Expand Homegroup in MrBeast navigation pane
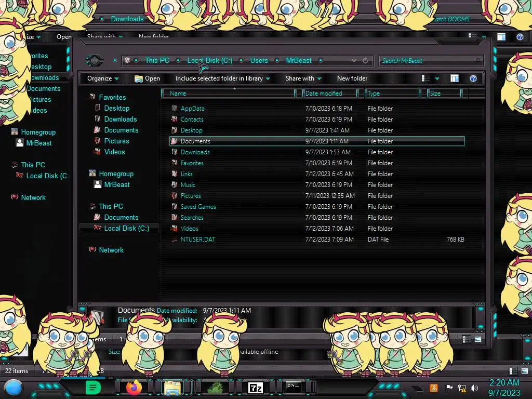Image resolution: width=532 pixels, height=399 pixels. (x=116, y=174)
